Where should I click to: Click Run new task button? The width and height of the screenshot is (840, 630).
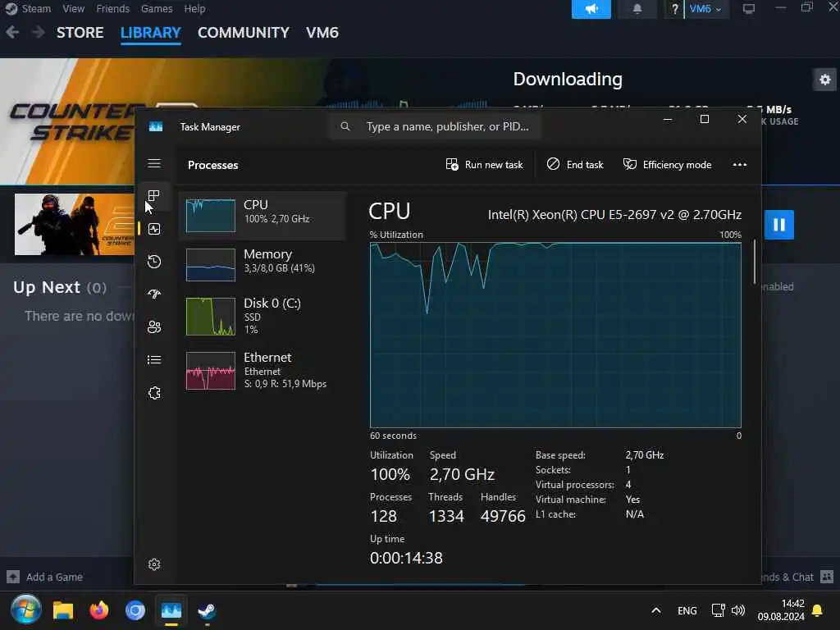pos(484,164)
